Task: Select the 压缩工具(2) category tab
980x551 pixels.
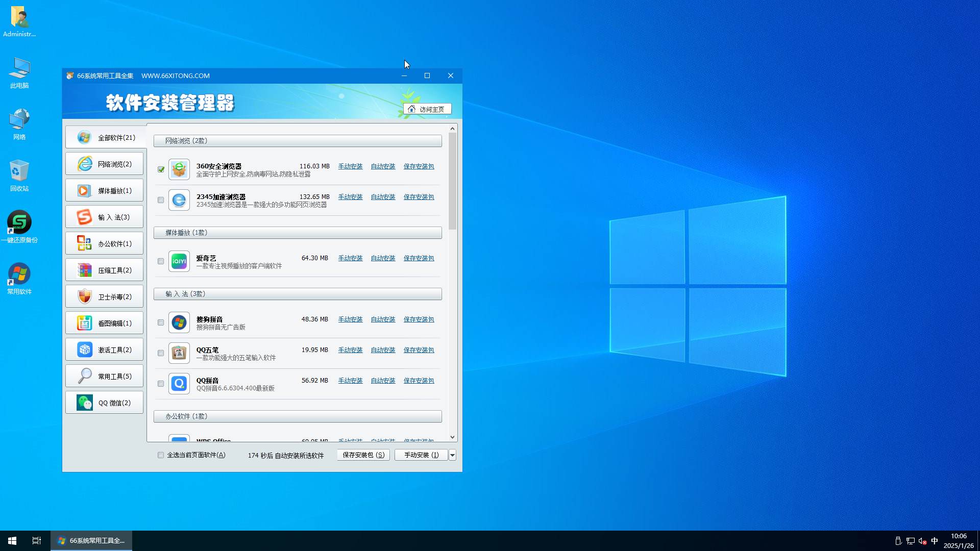Action: point(104,270)
